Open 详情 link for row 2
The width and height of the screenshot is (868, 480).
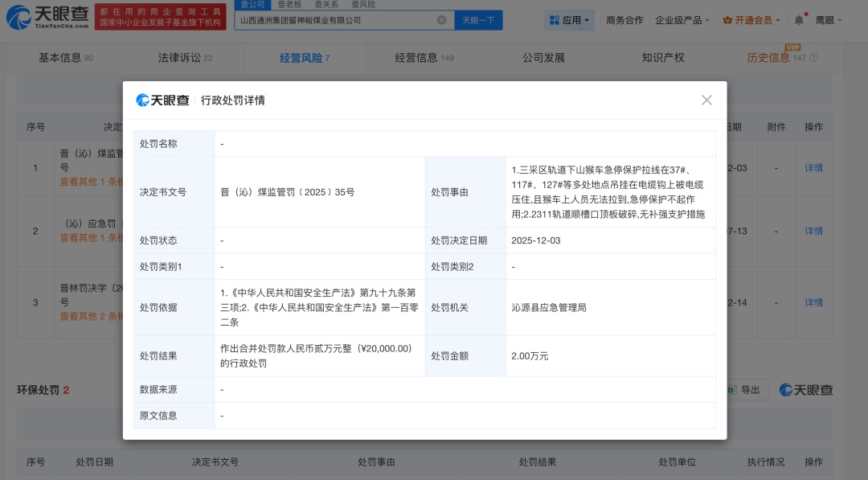tap(813, 231)
